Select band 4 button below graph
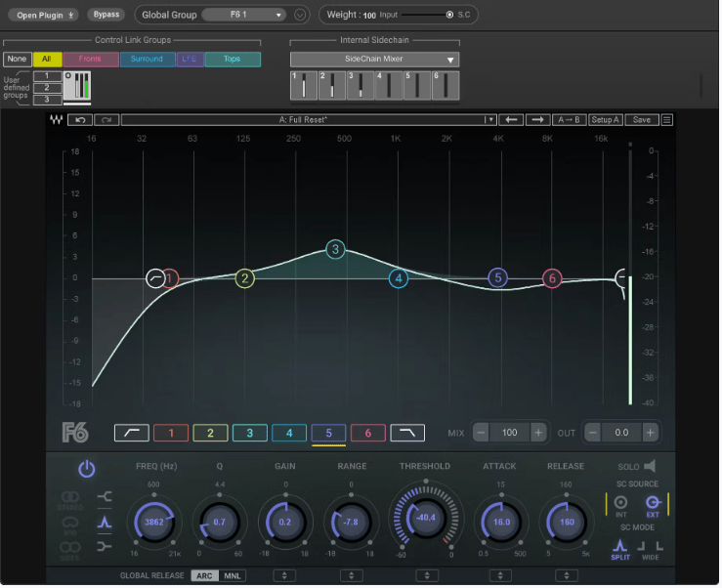This screenshot has height=588, width=722. 289,434
